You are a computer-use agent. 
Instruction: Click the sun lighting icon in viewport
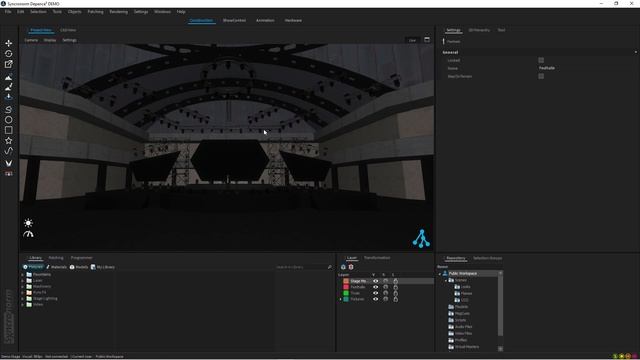pyautogui.click(x=28, y=223)
